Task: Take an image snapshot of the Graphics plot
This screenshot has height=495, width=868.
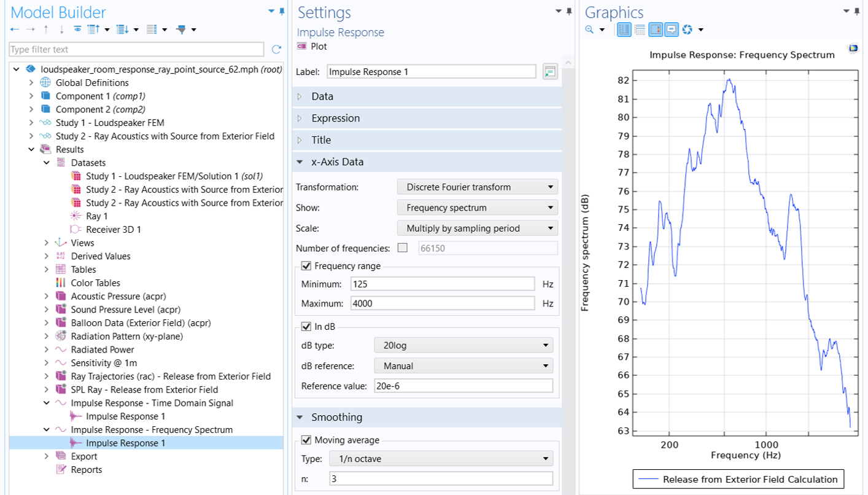Action: pyautogui.click(x=687, y=29)
